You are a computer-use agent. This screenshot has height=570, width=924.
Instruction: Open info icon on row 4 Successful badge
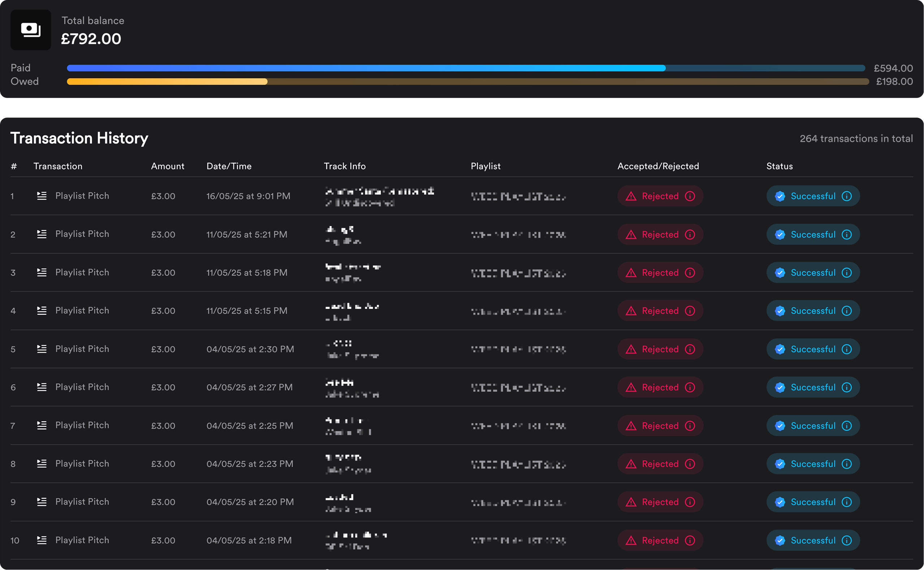pyautogui.click(x=846, y=311)
